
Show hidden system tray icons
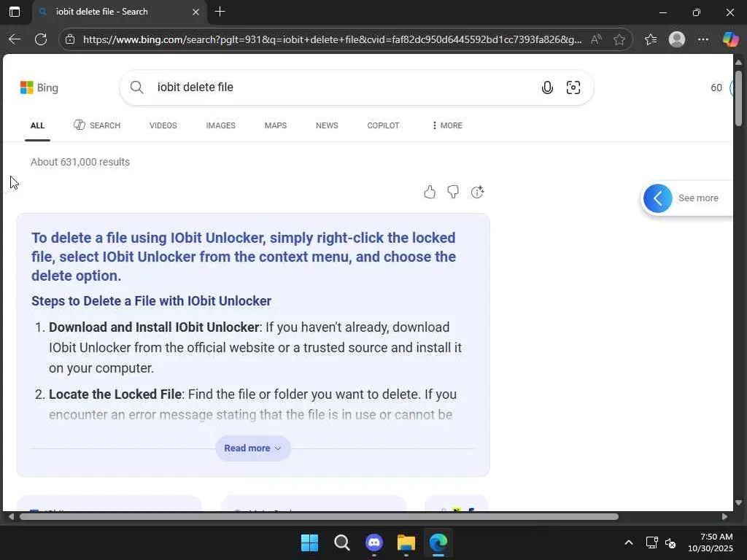coord(628,542)
